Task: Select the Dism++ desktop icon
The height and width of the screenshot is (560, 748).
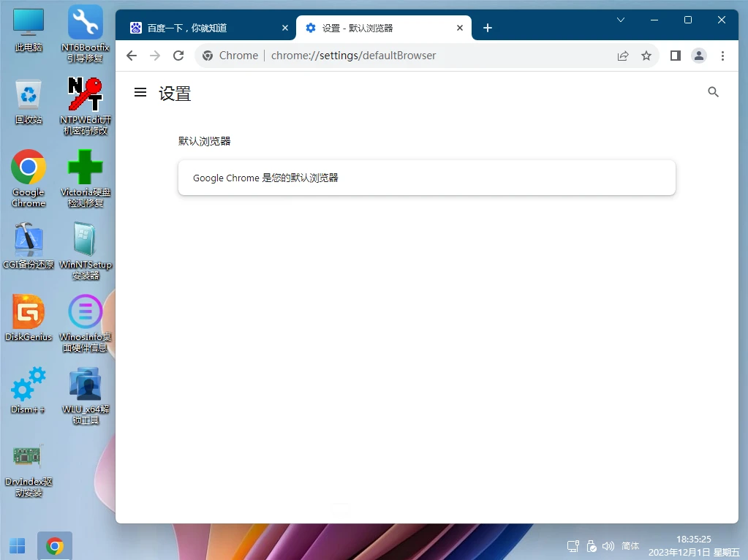Action: [29, 390]
